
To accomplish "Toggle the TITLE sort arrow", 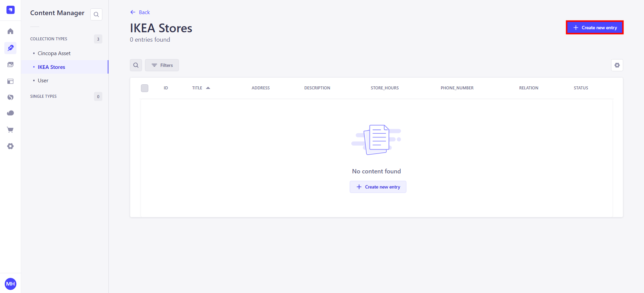I will coord(208,88).
